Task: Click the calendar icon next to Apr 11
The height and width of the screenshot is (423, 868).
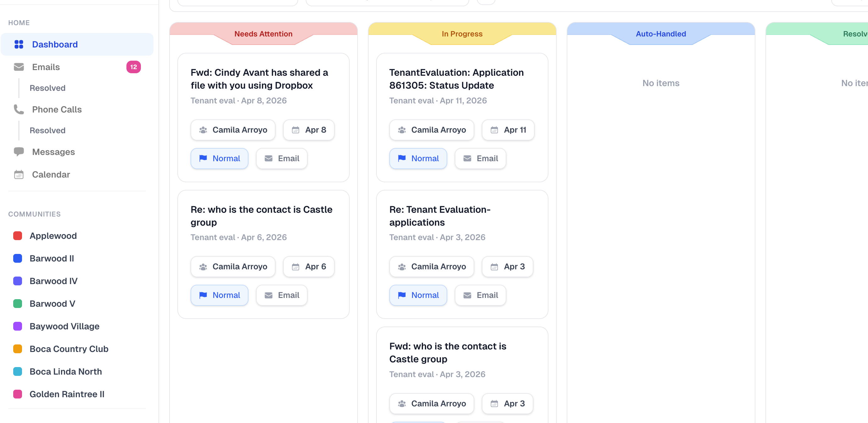Action: 494,130
